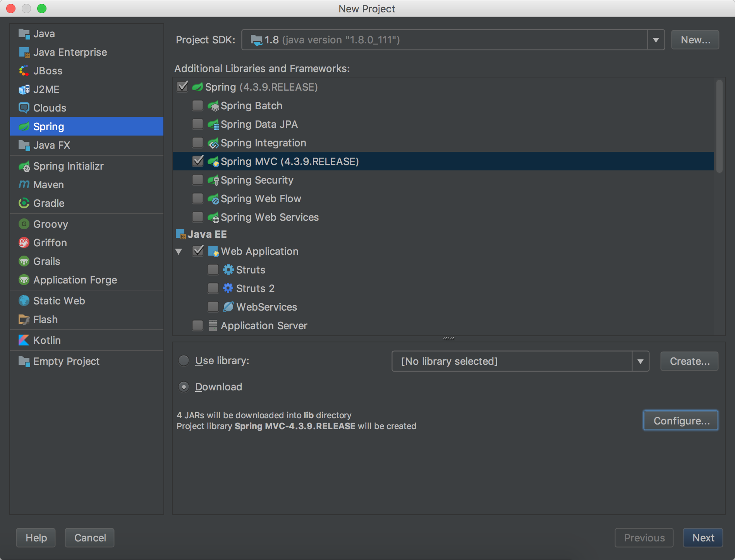Select the J2ME icon in sidebar
735x560 pixels.
click(24, 89)
